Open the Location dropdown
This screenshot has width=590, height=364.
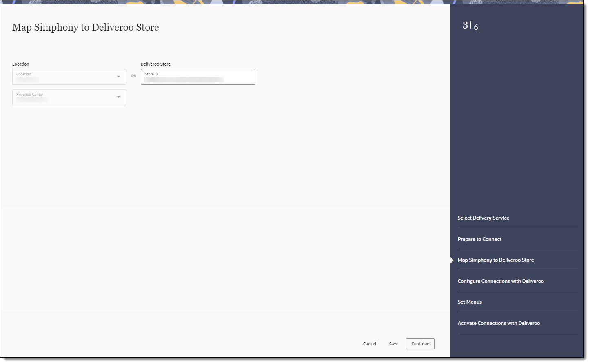(x=69, y=77)
